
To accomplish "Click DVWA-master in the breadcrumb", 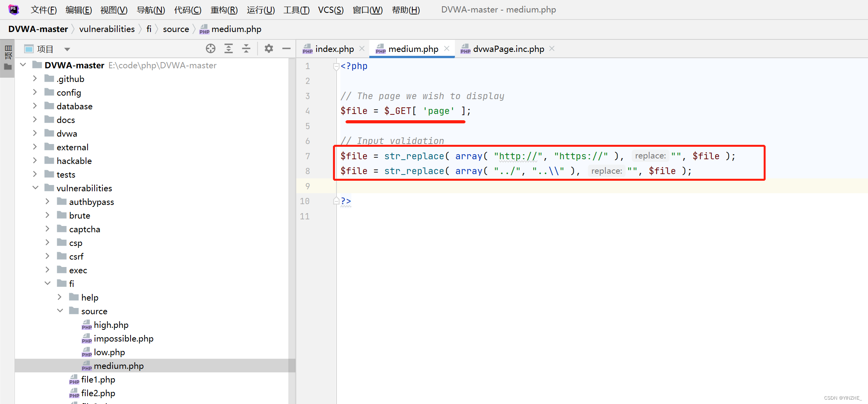I will click(38, 29).
